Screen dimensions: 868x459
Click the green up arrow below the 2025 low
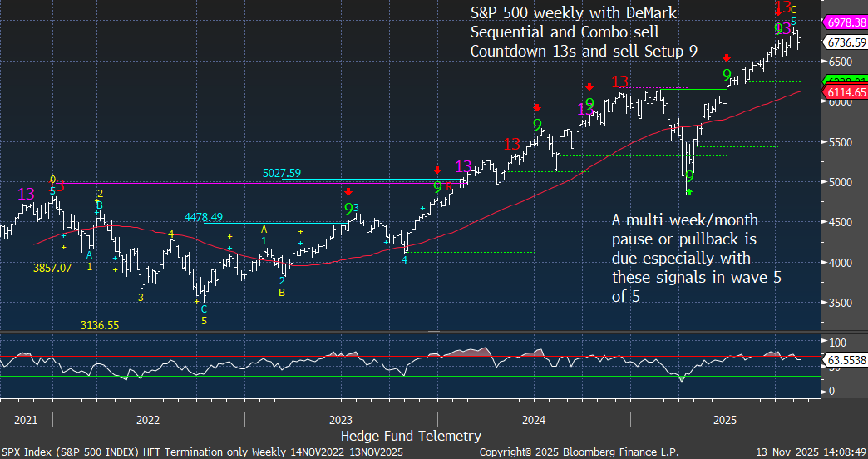689,193
